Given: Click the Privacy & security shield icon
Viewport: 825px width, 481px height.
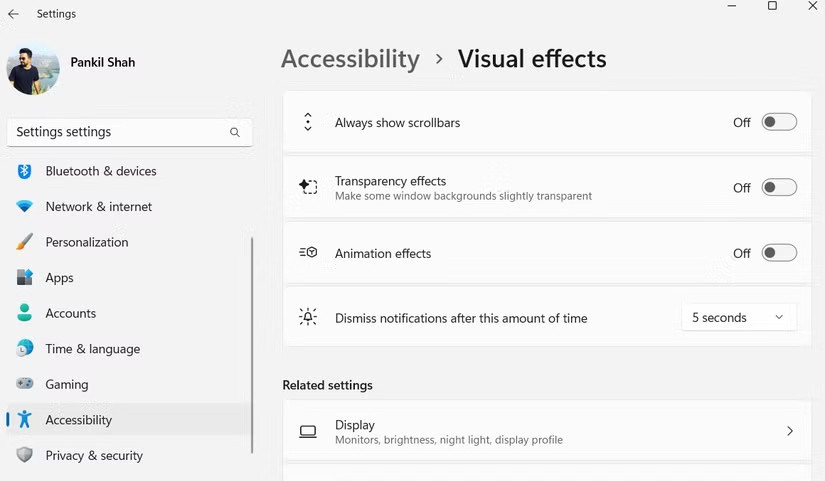Looking at the screenshot, I should point(25,455).
